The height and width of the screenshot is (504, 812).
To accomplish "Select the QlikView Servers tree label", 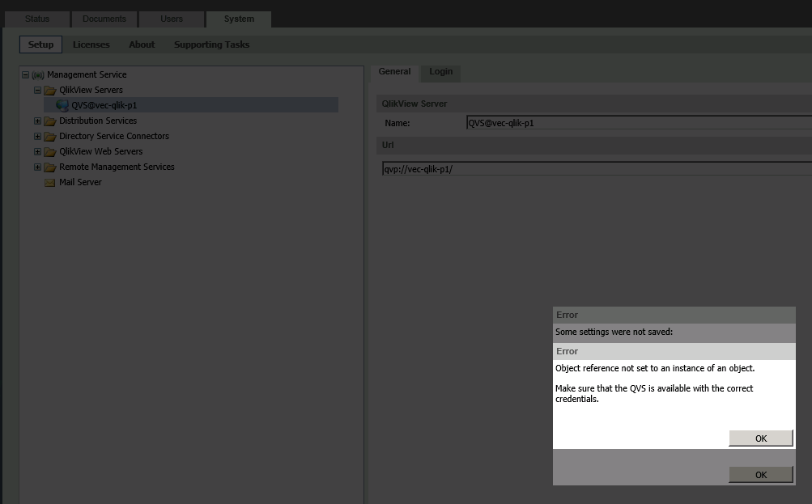I will (x=91, y=90).
